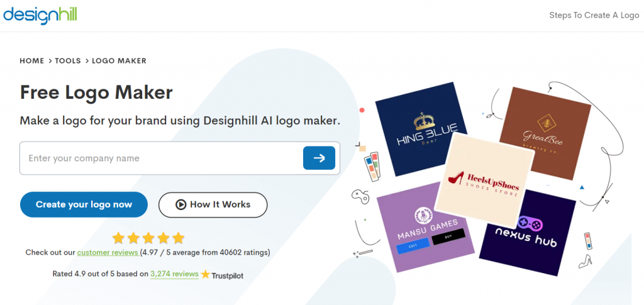Click Create your logo now button
This screenshot has width=644, height=305.
pos(84,204)
